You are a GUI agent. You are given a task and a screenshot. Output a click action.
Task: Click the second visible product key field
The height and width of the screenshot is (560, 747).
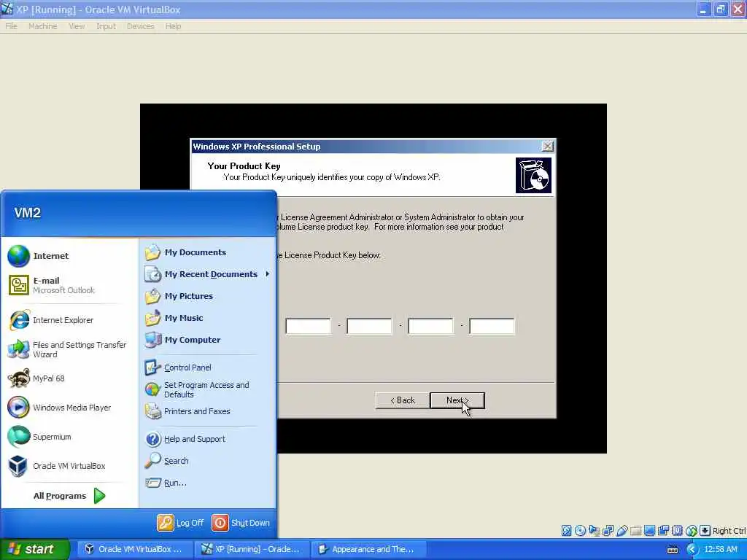click(369, 326)
